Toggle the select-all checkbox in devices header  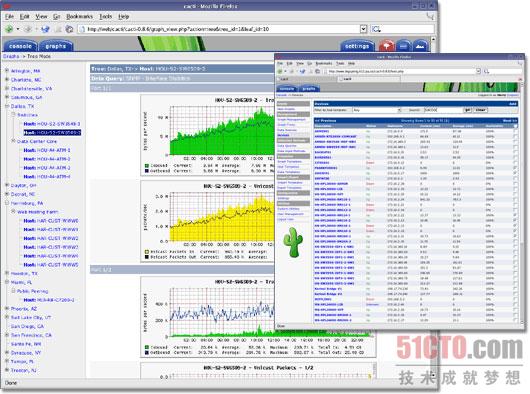pyautogui.click(x=515, y=126)
